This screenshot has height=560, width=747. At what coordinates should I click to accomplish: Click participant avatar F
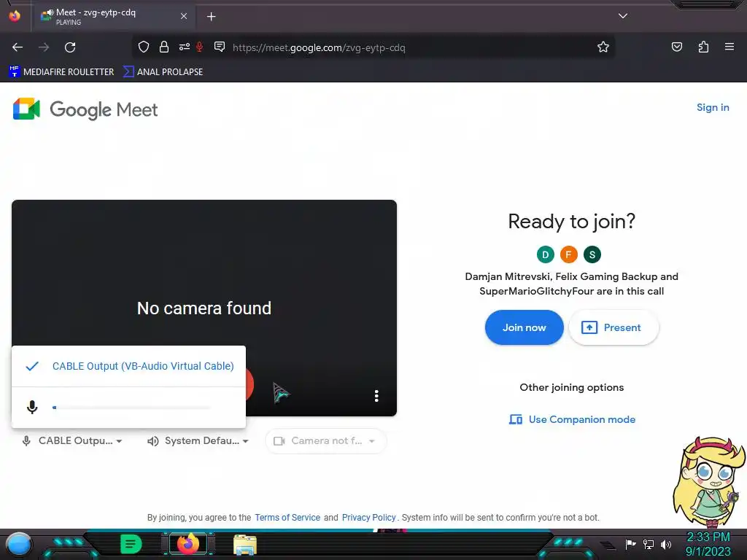[x=568, y=254]
